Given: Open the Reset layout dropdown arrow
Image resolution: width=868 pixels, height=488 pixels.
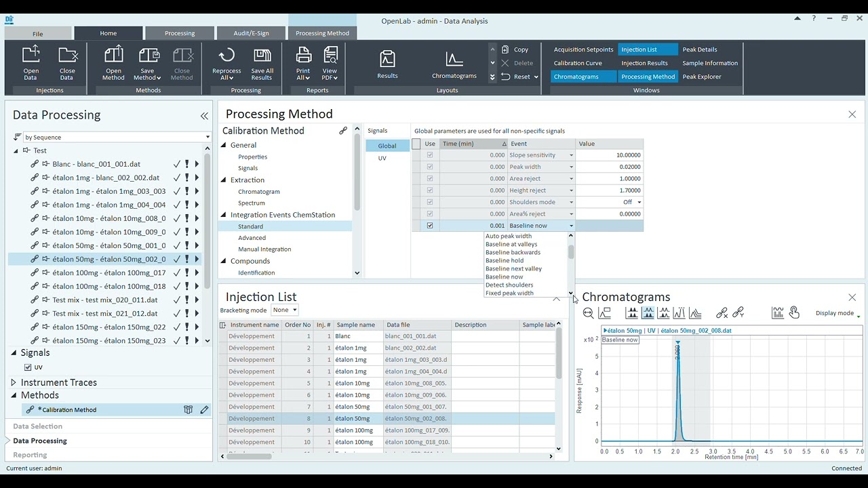Looking at the screenshot, I should 536,77.
